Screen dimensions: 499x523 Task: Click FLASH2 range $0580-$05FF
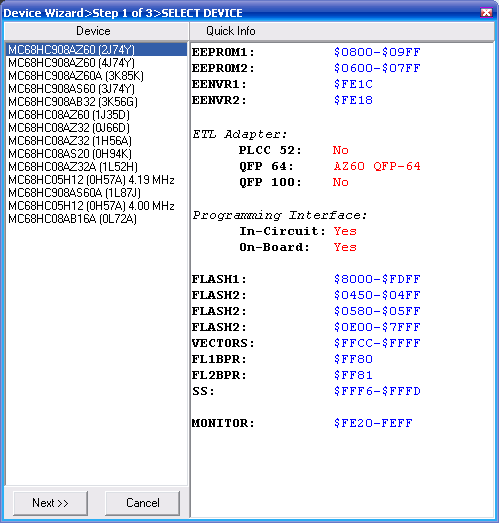point(377,311)
